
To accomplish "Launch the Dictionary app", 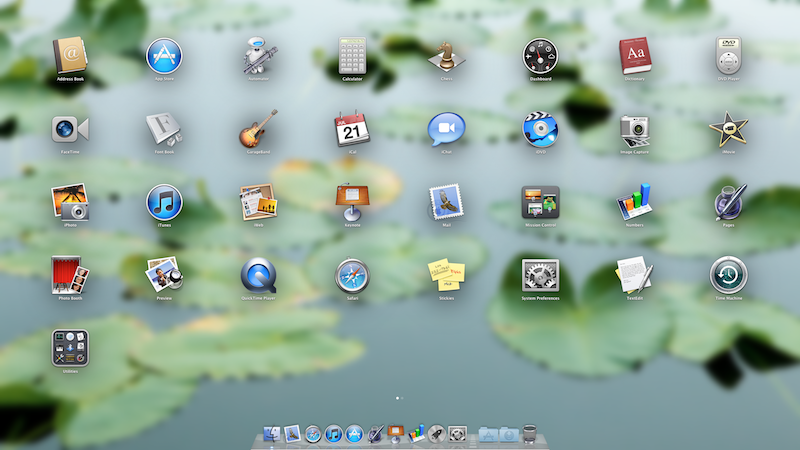I will pos(635,55).
